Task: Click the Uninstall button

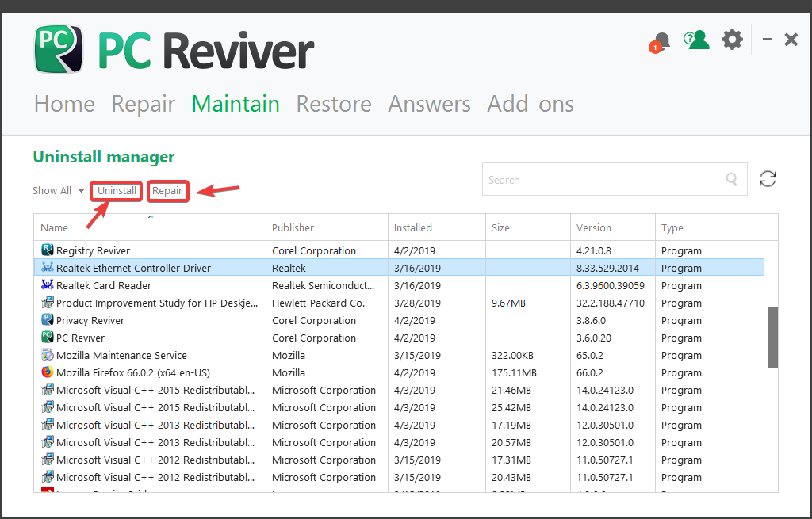Action: 117,191
